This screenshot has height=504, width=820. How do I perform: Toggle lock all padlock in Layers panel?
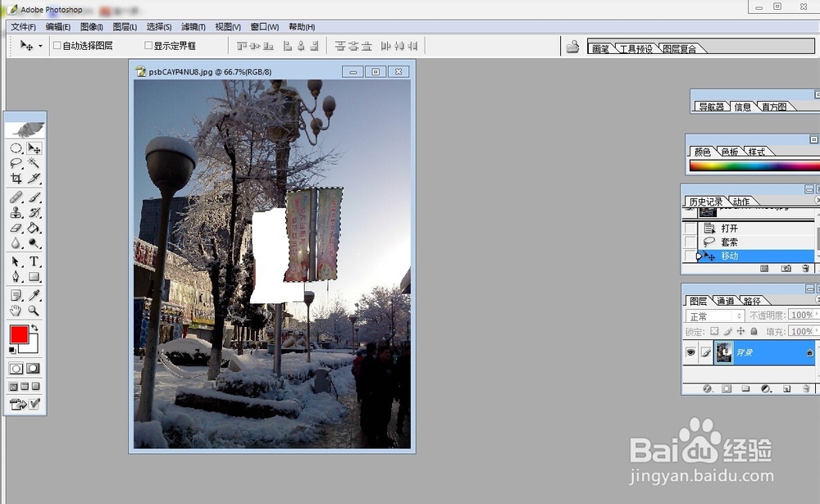[754, 331]
